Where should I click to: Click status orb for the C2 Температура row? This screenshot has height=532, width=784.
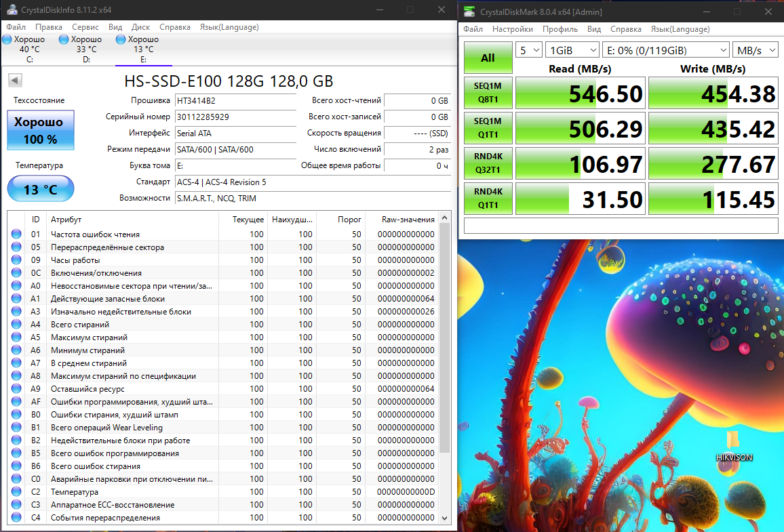click(16, 492)
